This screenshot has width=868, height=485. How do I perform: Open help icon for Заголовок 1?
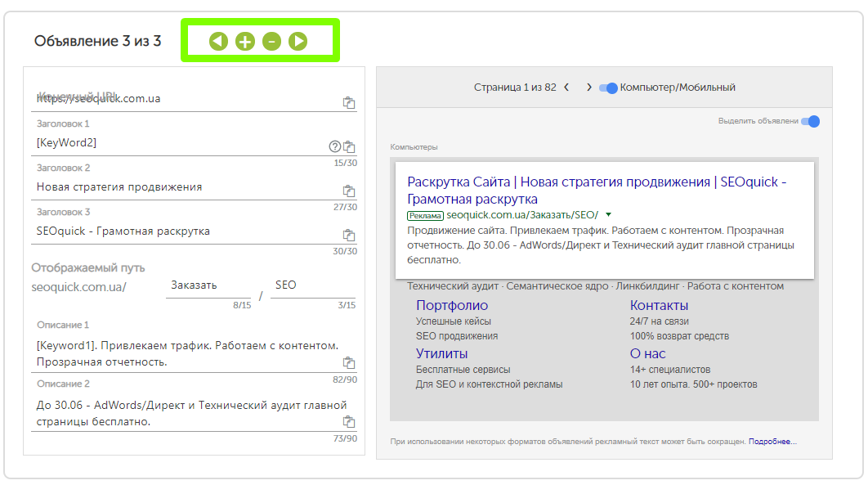(335, 146)
